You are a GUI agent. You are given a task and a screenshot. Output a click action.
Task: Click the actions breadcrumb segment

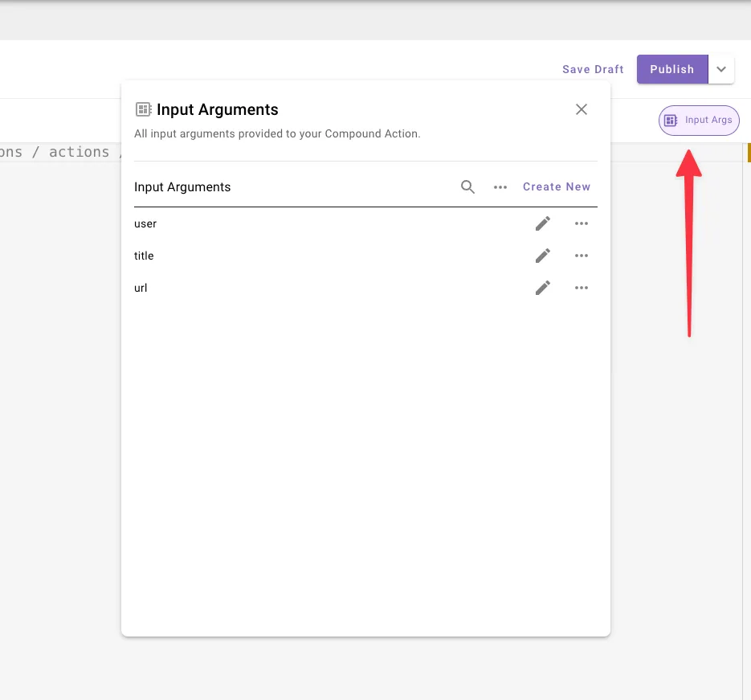pyautogui.click(x=79, y=152)
